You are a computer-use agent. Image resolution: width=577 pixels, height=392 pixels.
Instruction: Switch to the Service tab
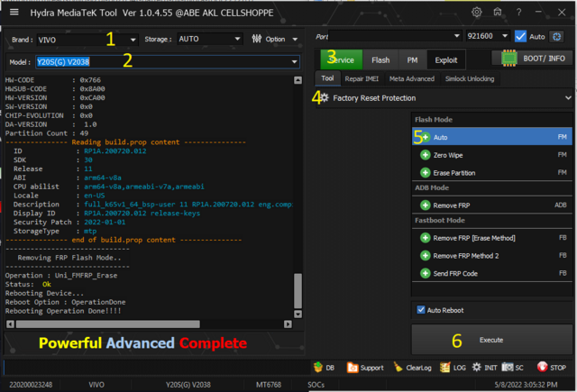tap(342, 59)
